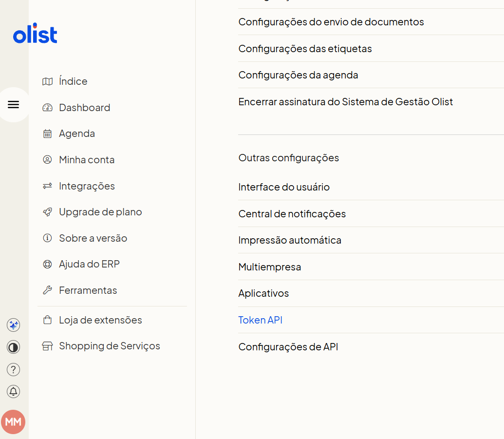Open Configurações de API
504x439 pixels.
tap(288, 347)
